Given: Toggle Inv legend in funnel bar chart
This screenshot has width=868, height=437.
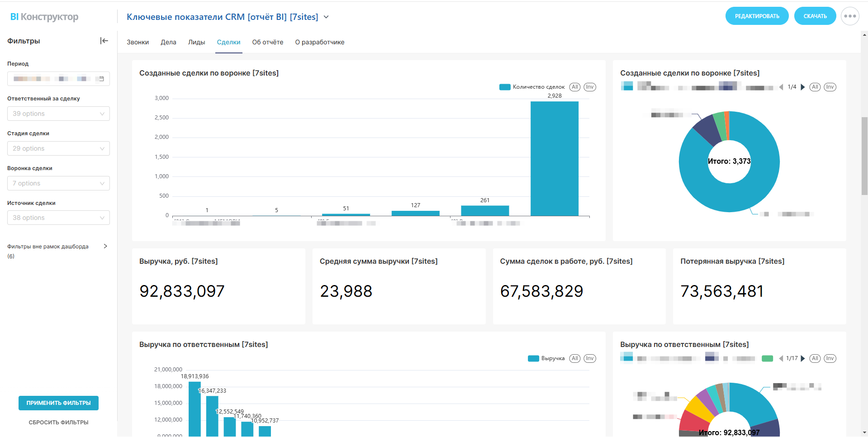Looking at the screenshot, I should pos(589,87).
